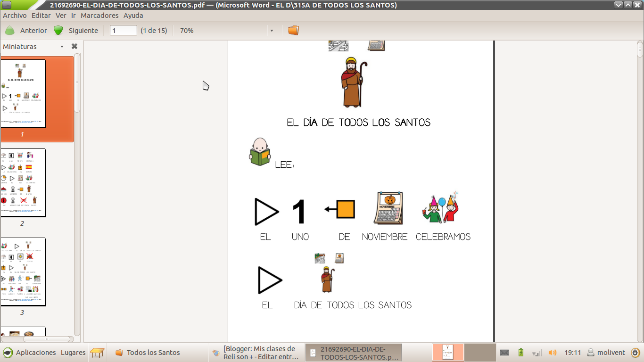
Task: Click the first triangle pictogram above EL
Action: coord(266,212)
